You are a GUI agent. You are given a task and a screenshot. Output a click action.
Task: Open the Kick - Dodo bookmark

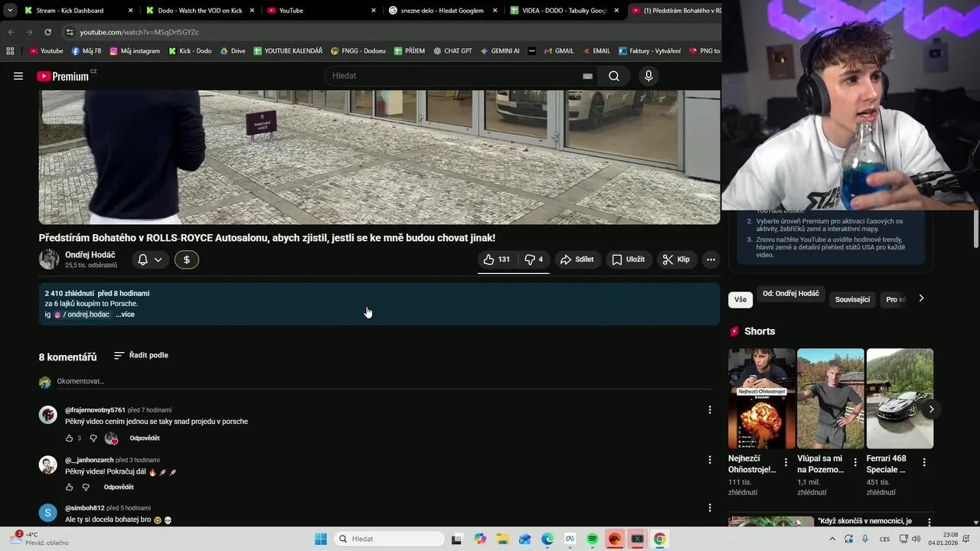(190, 51)
